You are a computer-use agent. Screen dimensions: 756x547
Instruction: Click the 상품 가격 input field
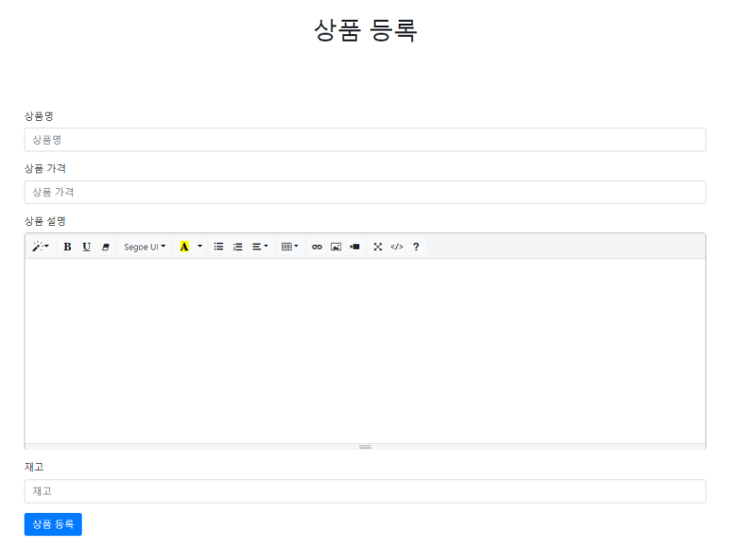(x=365, y=193)
